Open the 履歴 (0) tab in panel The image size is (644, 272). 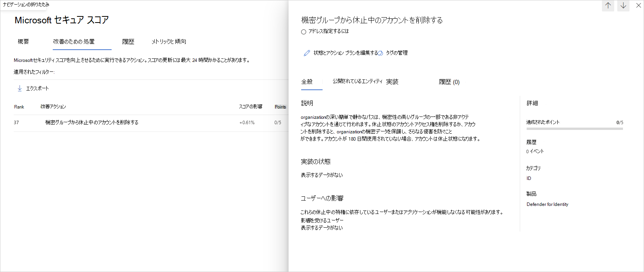(449, 82)
